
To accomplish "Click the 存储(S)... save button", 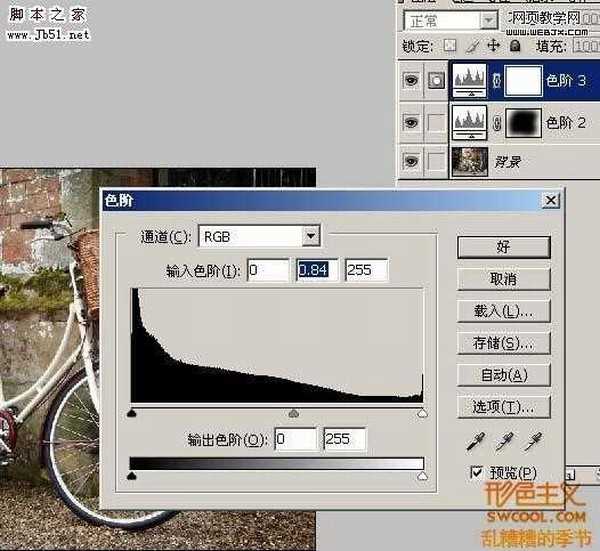I will [x=504, y=343].
